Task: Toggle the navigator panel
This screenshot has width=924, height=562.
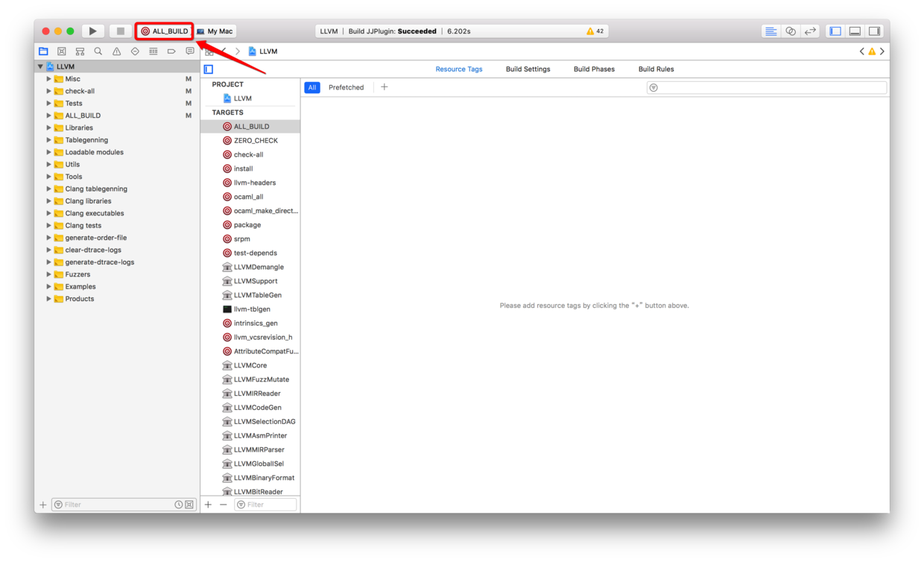Action: pyautogui.click(x=835, y=31)
